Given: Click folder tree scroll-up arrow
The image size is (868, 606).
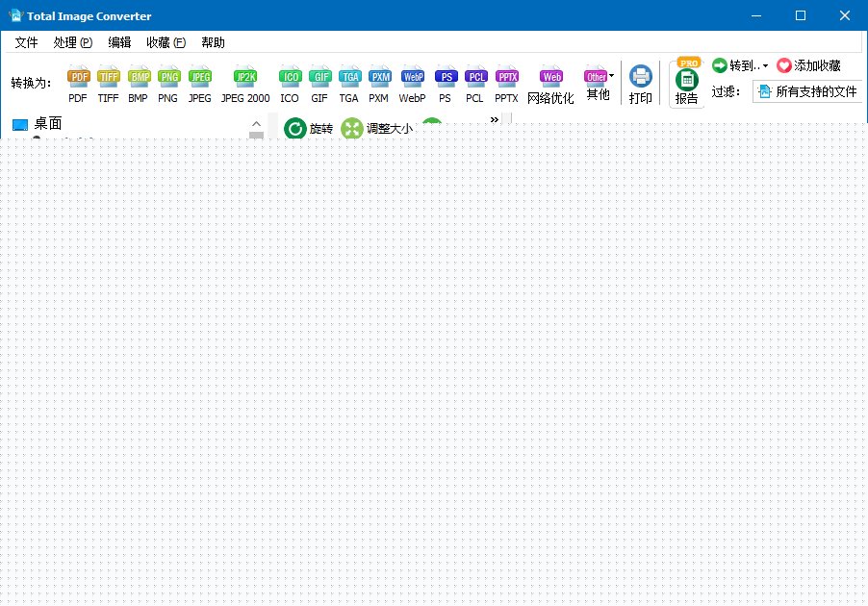Looking at the screenshot, I should click(256, 124).
